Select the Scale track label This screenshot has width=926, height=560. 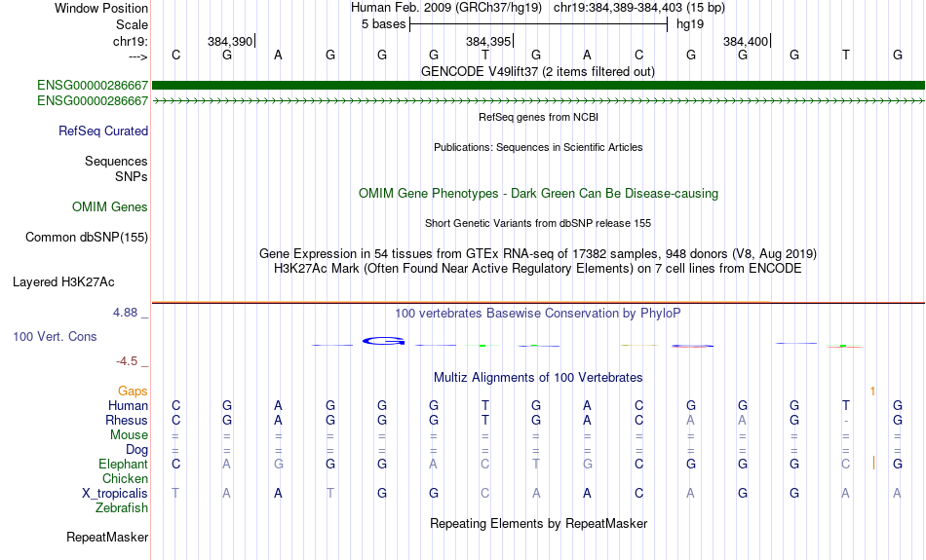tap(132, 24)
